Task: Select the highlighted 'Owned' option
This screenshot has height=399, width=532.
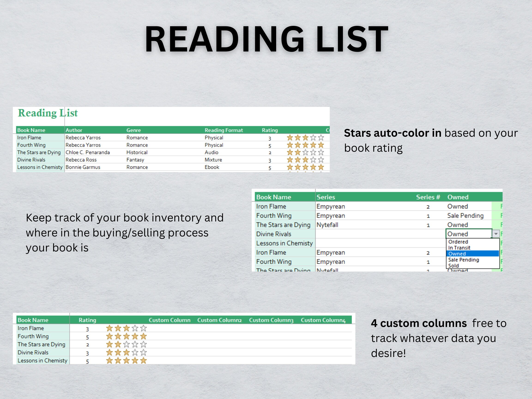Action: pyautogui.click(x=457, y=254)
